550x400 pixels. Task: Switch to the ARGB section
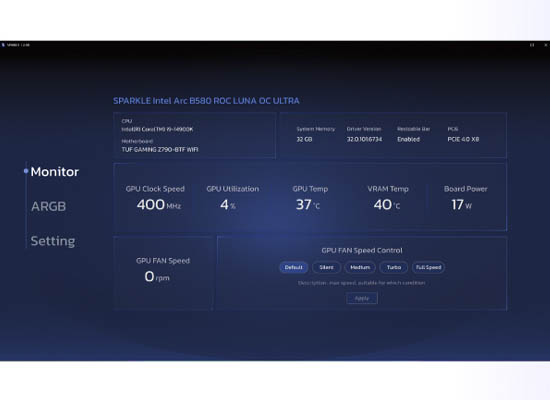click(48, 206)
